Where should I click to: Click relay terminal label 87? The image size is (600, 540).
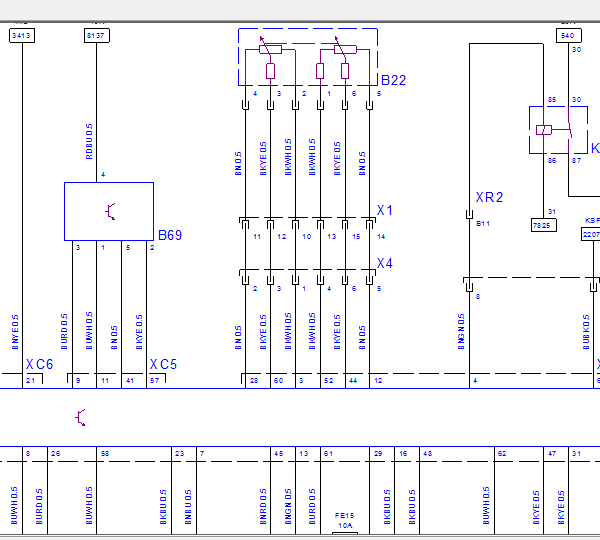577,160
